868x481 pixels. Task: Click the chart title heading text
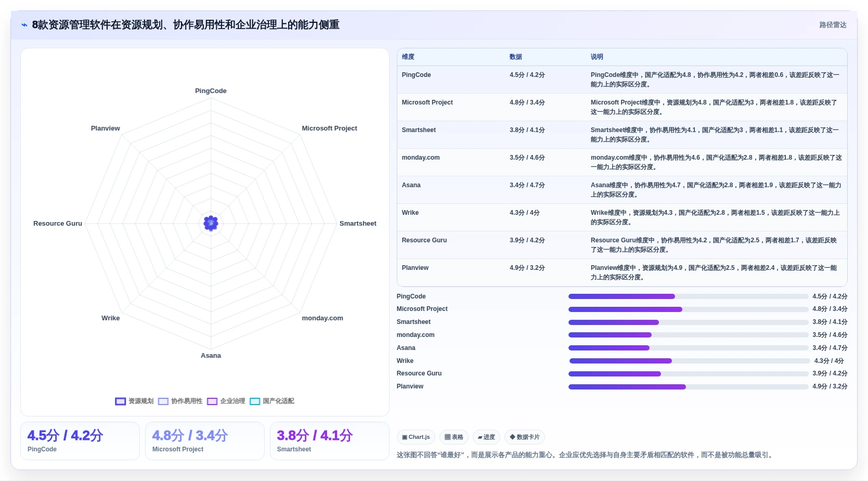pos(186,25)
